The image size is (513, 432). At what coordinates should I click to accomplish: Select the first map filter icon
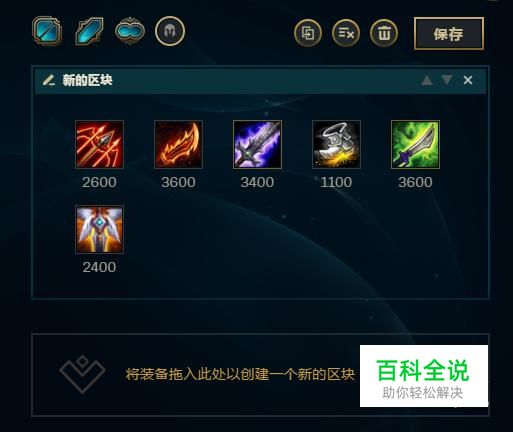pos(47,31)
